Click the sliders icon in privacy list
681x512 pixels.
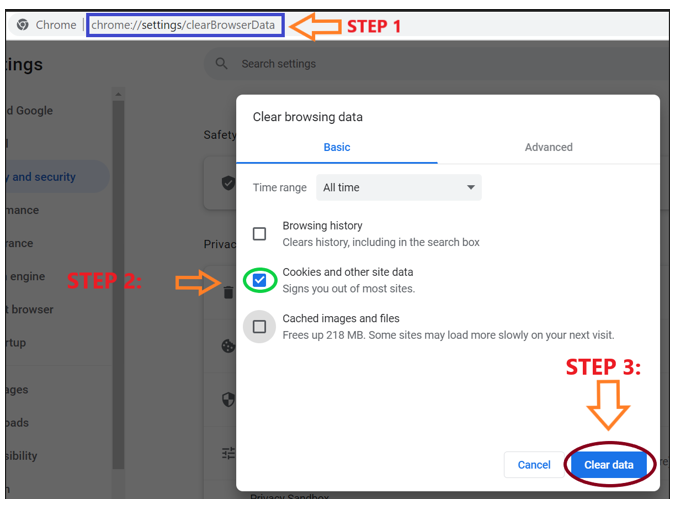(x=228, y=453)
